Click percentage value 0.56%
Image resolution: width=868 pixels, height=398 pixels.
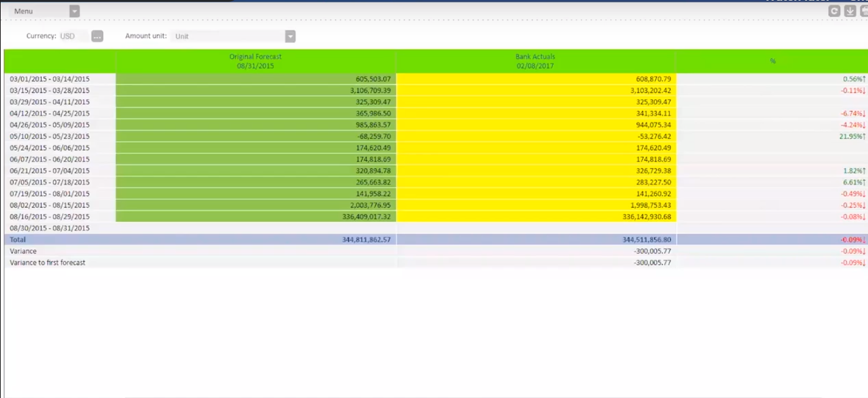854,79
